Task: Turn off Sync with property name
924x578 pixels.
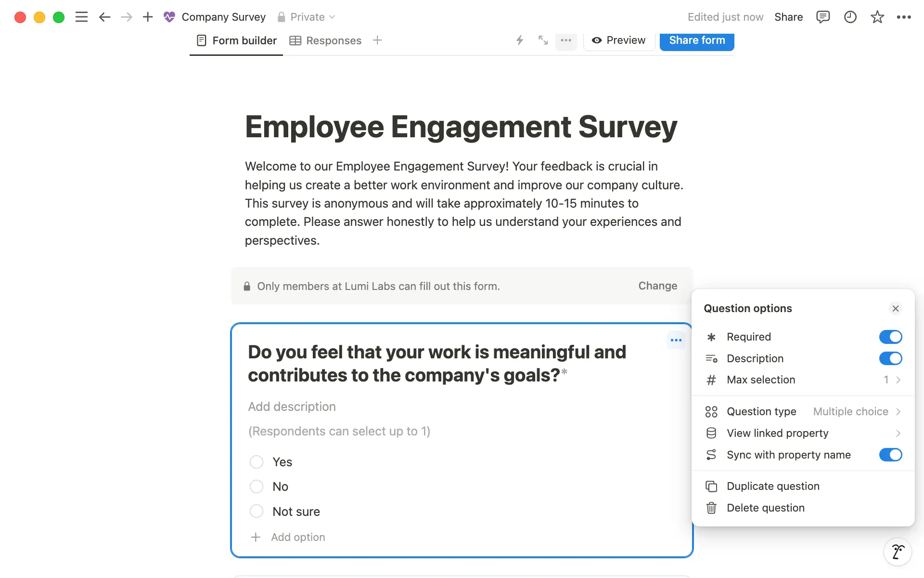Action: click(890, 455)
